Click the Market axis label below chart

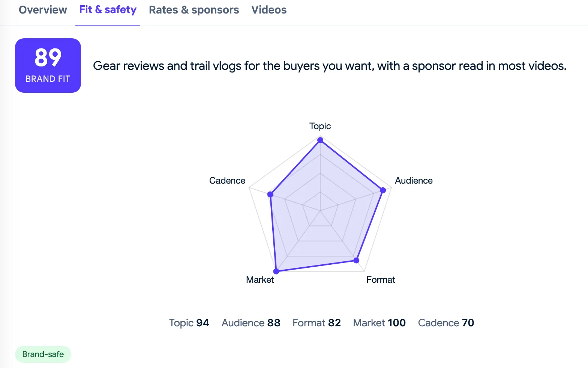click(x=260, y=280)
